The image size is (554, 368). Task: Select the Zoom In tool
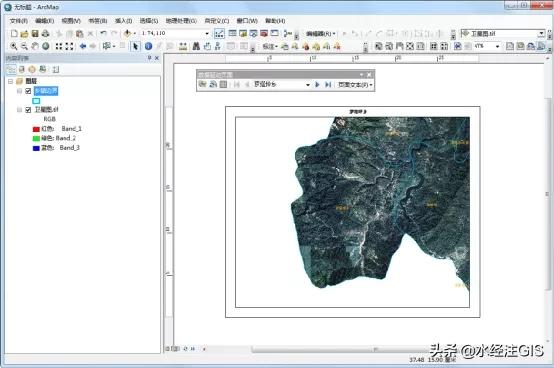point(14,46)
